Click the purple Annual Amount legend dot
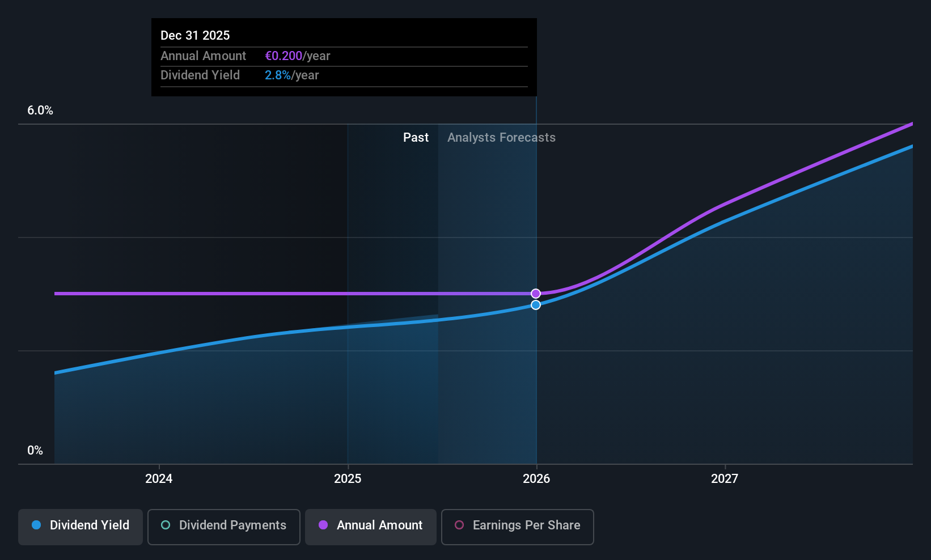 coord(323,525)
